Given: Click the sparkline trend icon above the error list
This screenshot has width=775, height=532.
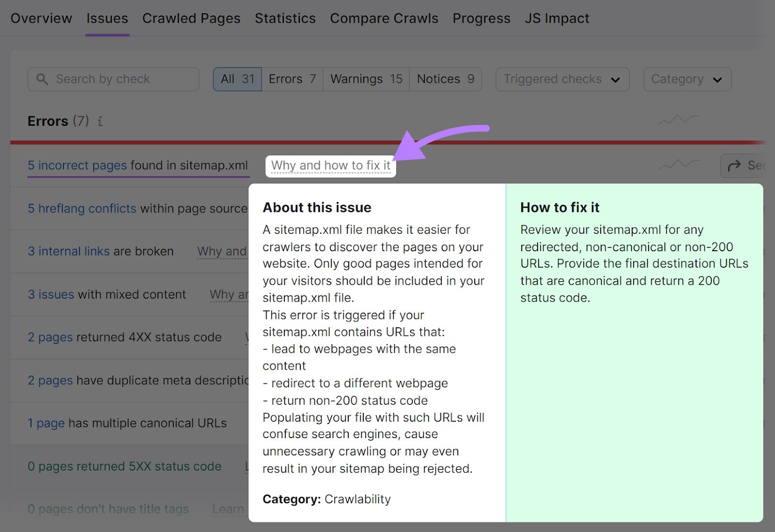Looking at the screenshot, I should (678, 120).
